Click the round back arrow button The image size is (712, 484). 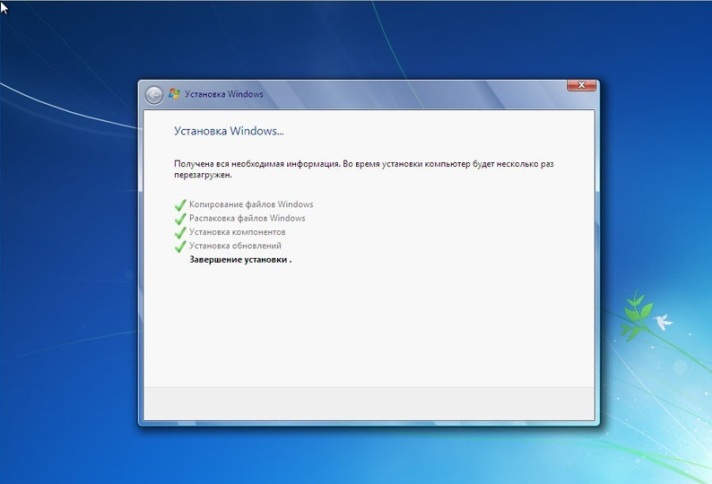(154, 95)
